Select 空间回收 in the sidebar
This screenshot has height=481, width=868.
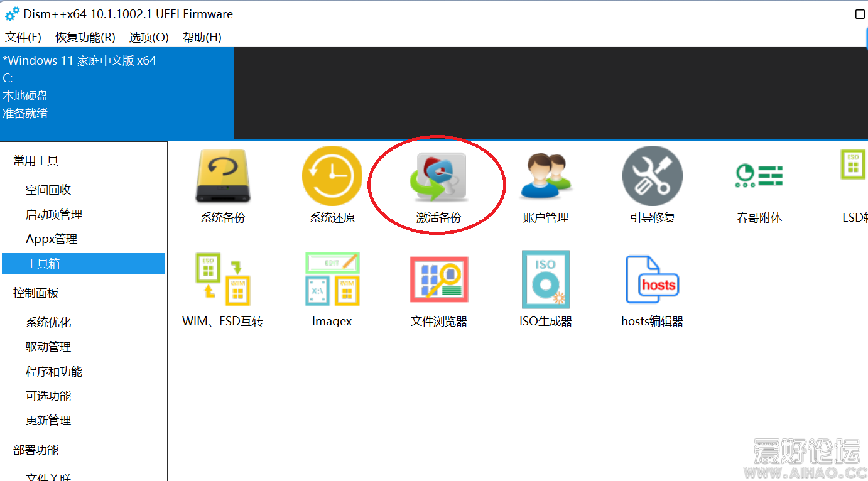tap(48, 190)
